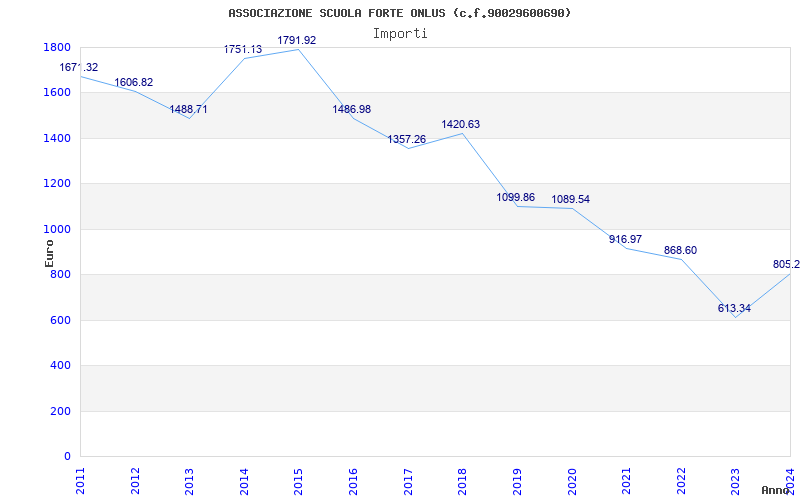This screenshot has width=800, height=500.
Task: Select the data label 1488.71
Action: [188, 109]
